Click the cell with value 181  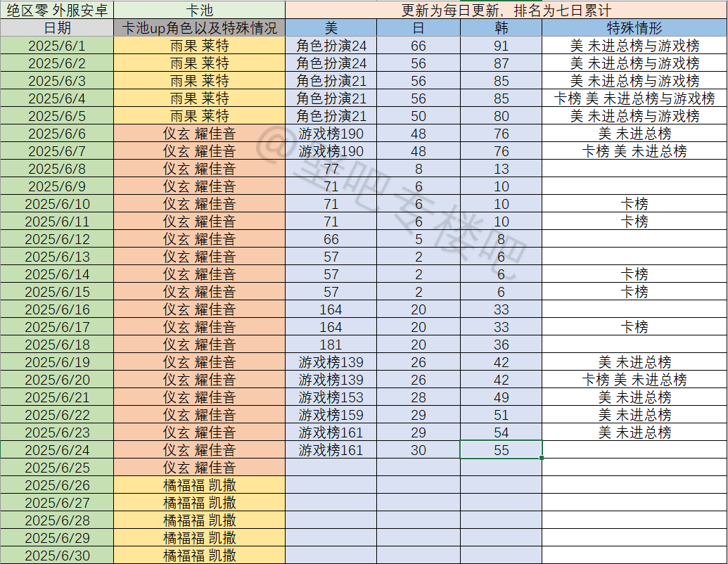[x=331, y=345]
